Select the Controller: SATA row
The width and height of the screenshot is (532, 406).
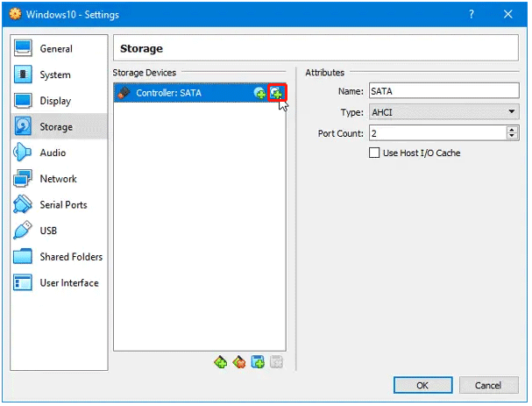point(200,93)
